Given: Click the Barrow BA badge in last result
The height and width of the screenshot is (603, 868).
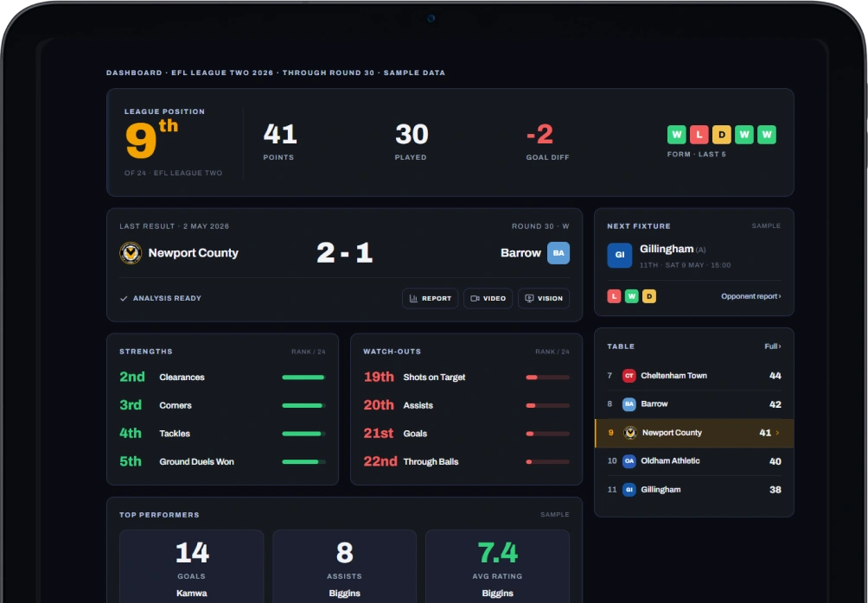Looking at the screenshot, I should [558, 253].
